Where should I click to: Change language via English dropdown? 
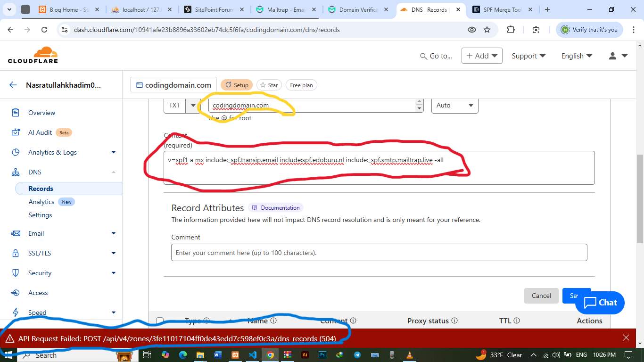(x=577, y=56)
